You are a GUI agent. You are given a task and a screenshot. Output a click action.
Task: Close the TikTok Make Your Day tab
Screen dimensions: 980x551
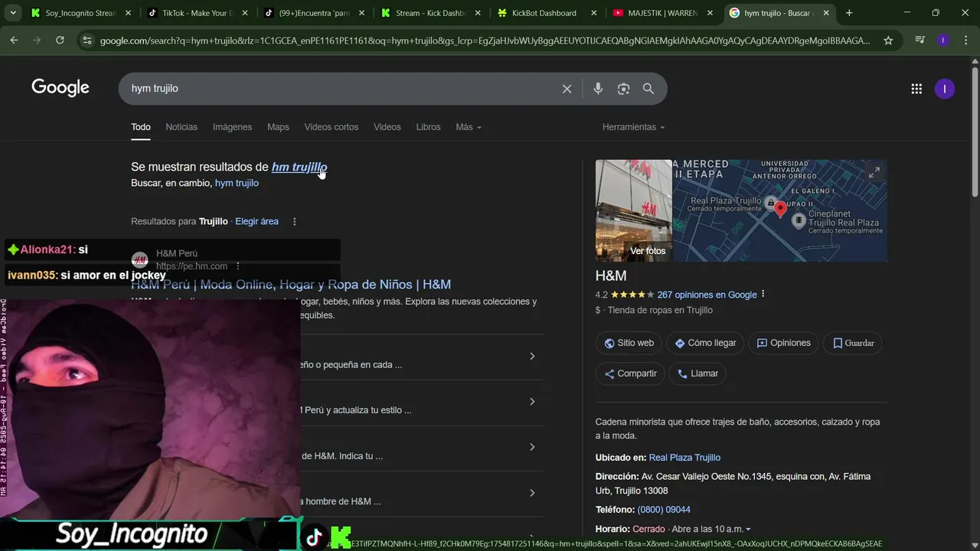click(244, 13)
